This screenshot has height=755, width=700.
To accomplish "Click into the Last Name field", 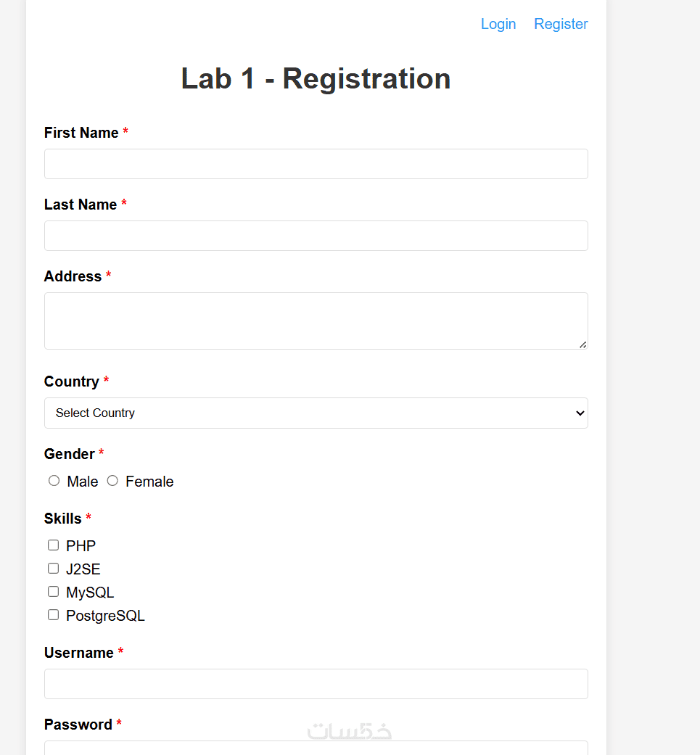I will pyautogui.click(x=316, y=236).
